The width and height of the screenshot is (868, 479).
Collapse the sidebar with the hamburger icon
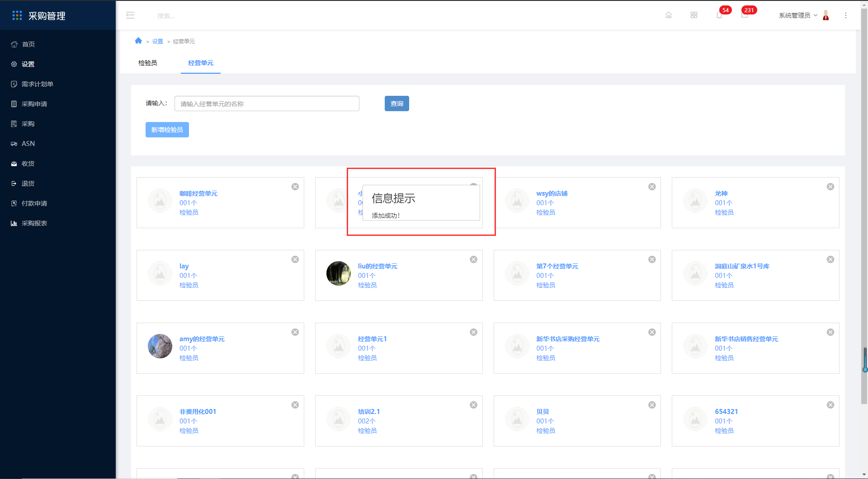130,15
